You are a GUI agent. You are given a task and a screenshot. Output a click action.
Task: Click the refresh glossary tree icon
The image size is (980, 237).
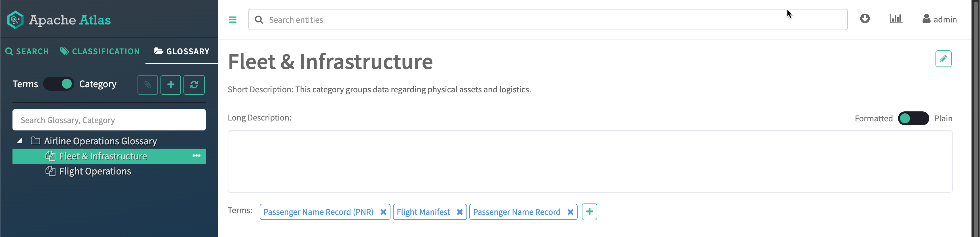pos(194,85)
